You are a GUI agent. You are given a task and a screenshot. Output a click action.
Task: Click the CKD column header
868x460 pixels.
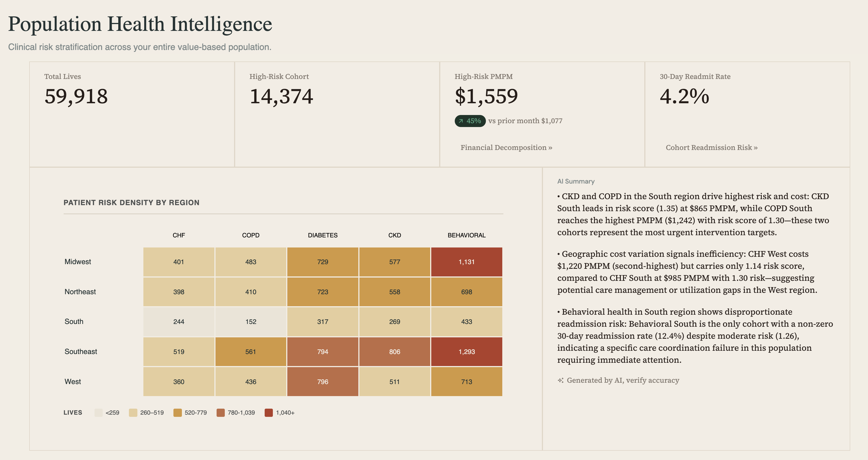[x=395, y=235]
